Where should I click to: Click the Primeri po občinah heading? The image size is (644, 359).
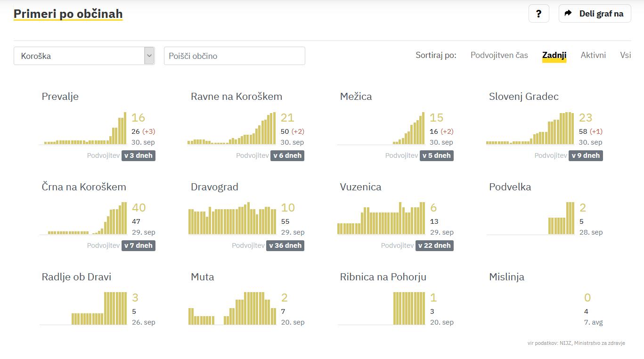[x=68, y=14]
